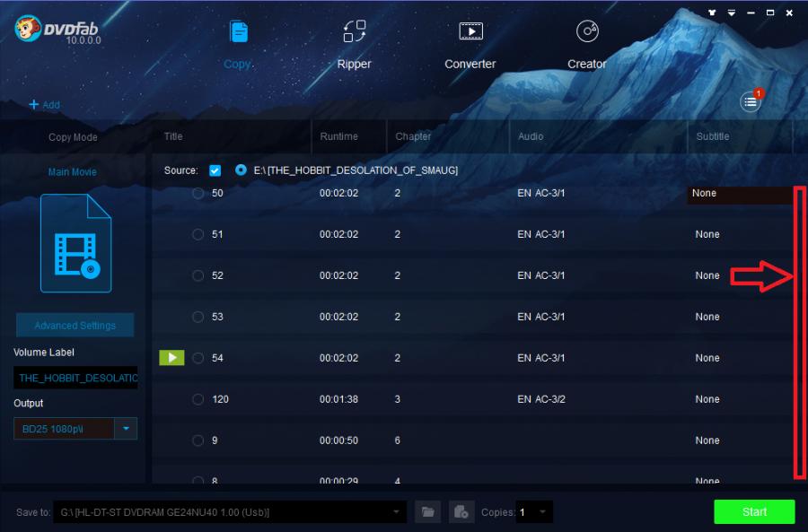Open the title bar dropdown menu icon
The width and height of the screenshot is (808, 532).
coord(731,13)
